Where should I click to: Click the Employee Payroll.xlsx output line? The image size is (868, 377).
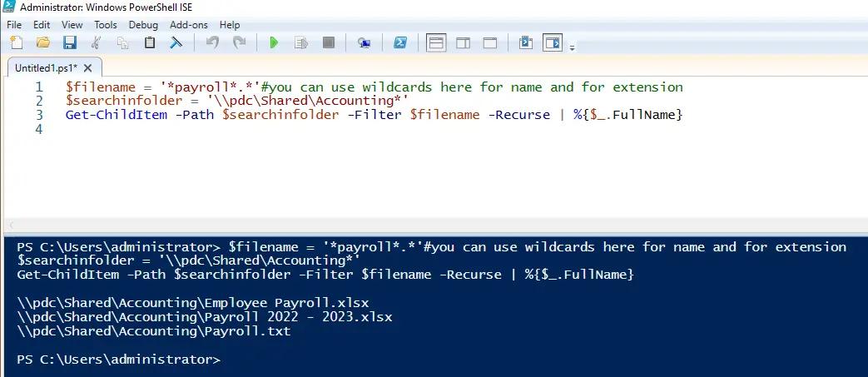(192, 303)
